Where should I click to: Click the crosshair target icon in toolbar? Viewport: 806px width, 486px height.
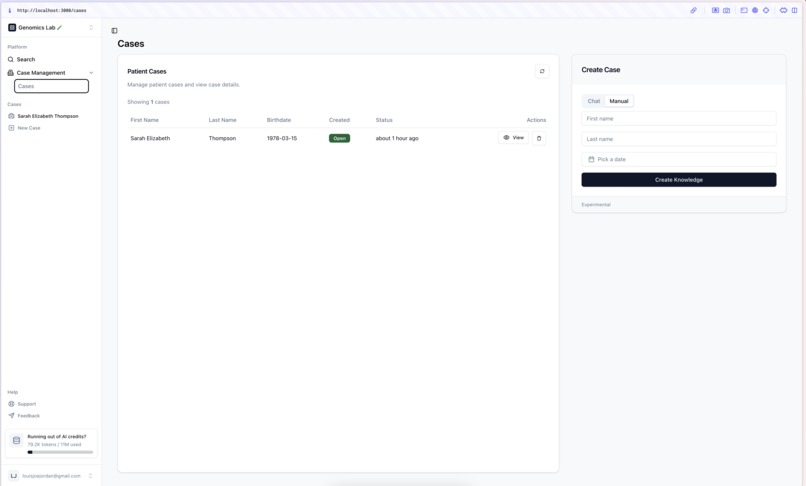tap(766, 10)
